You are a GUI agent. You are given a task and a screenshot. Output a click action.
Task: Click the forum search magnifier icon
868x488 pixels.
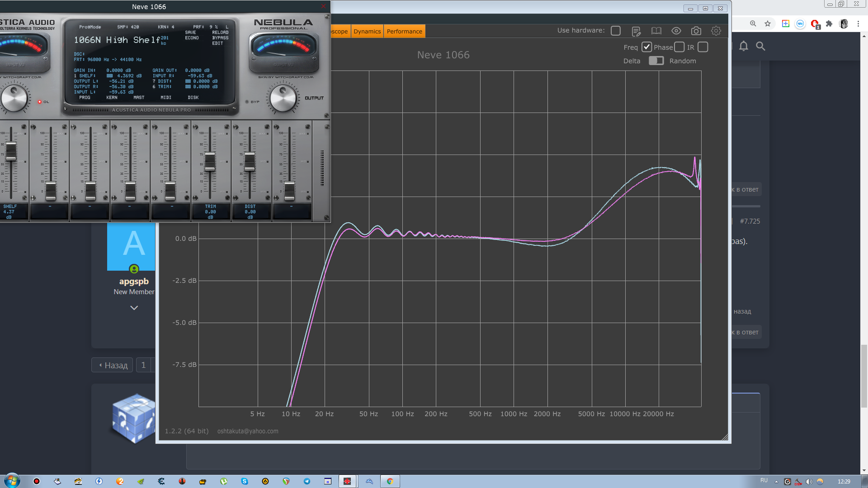tap(761, 46)
